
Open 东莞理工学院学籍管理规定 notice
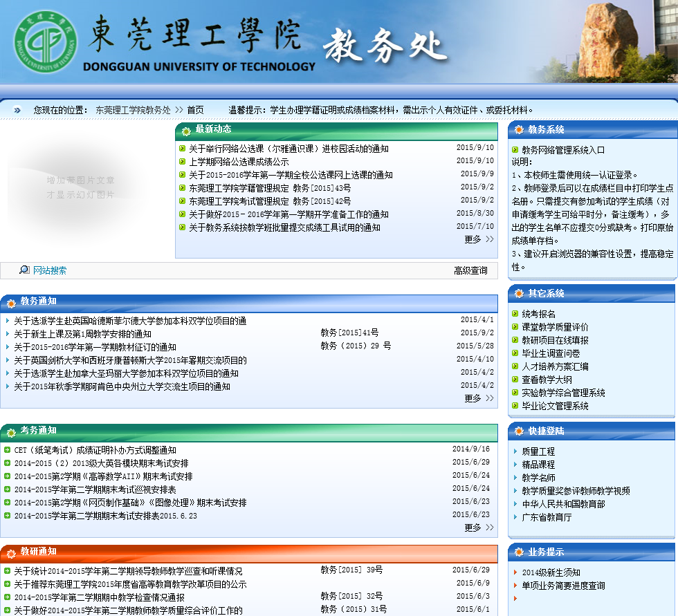coord(270,188)
